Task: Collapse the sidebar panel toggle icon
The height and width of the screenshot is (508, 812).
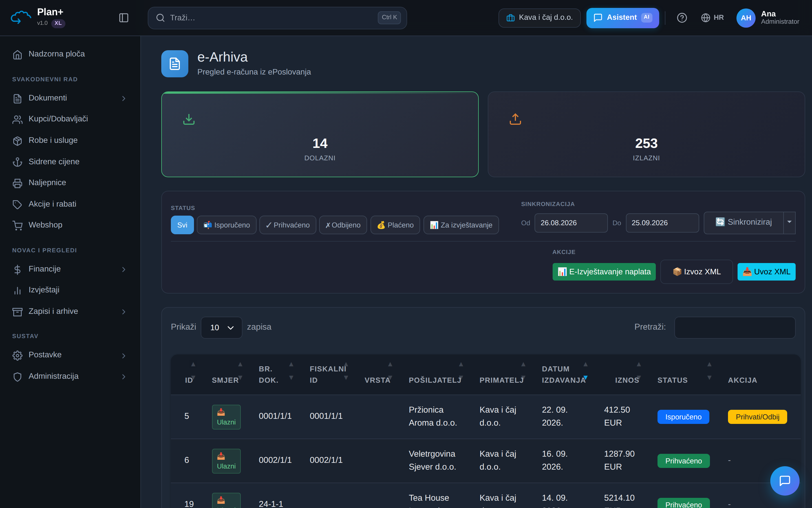Action: coord(124,18)
